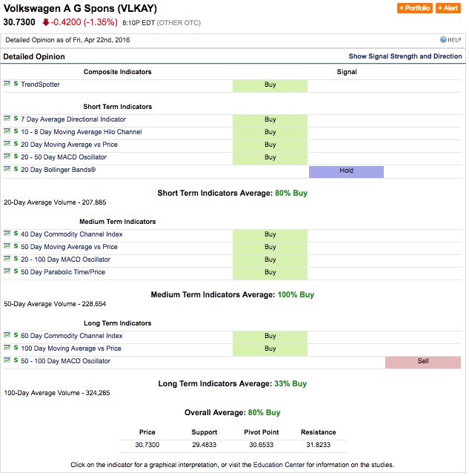Open 20 - 50 Day MACD Oscillator link
Image resolution: width=469 pixels, height=476 pixels.
(x=64, y=157)
